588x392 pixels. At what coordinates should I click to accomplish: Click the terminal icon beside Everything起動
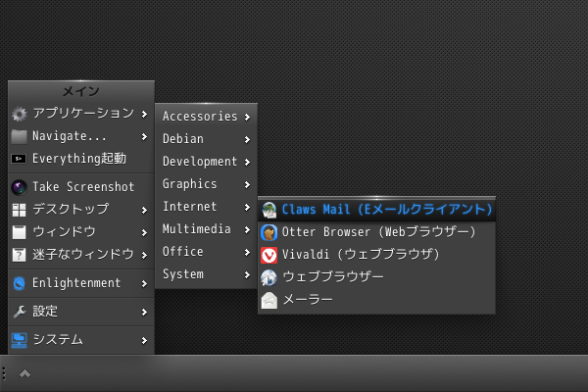[19, 159]
